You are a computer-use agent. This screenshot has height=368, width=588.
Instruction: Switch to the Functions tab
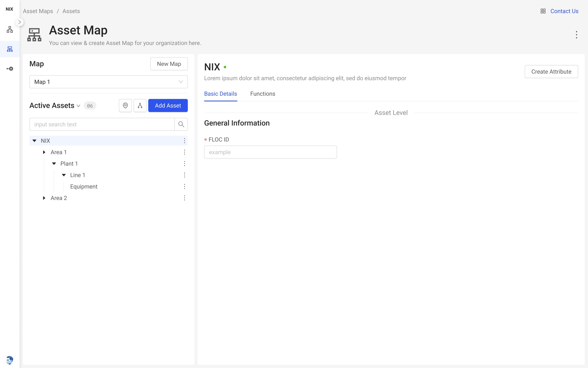(x=263, y=94)
